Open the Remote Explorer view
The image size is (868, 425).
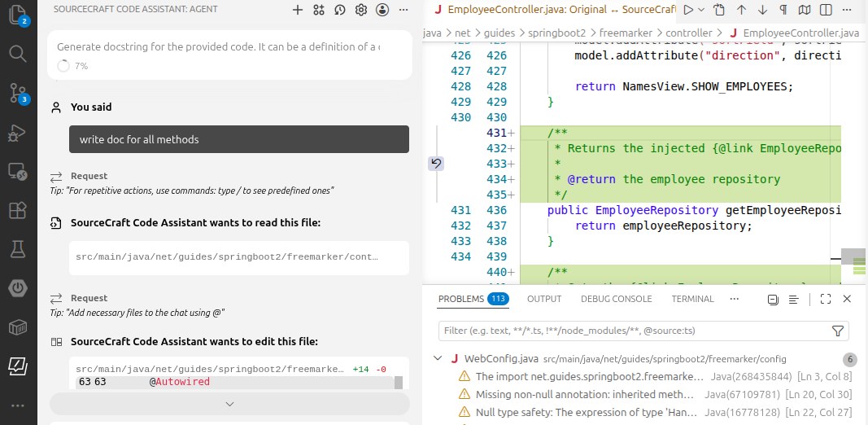click(x=18, y=173)
